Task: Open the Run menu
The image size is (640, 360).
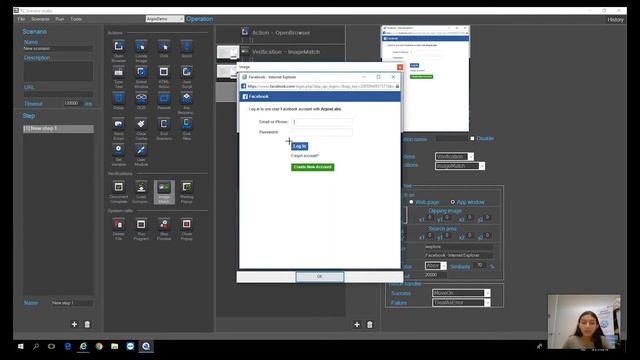Action: (60, 19)
